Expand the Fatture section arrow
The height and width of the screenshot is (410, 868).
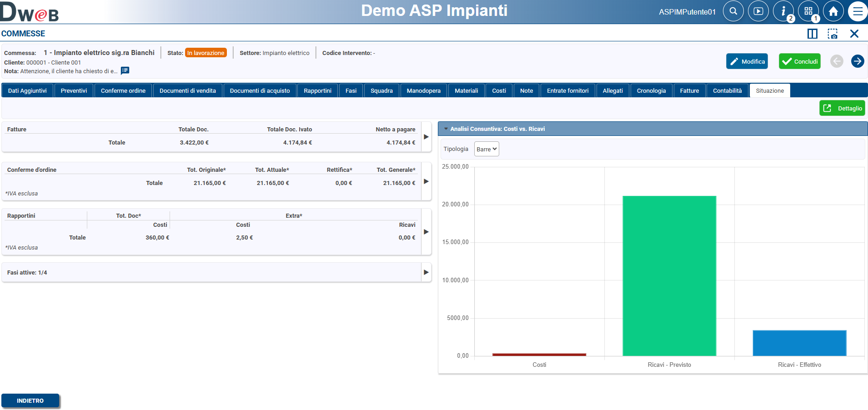[426, 137]
